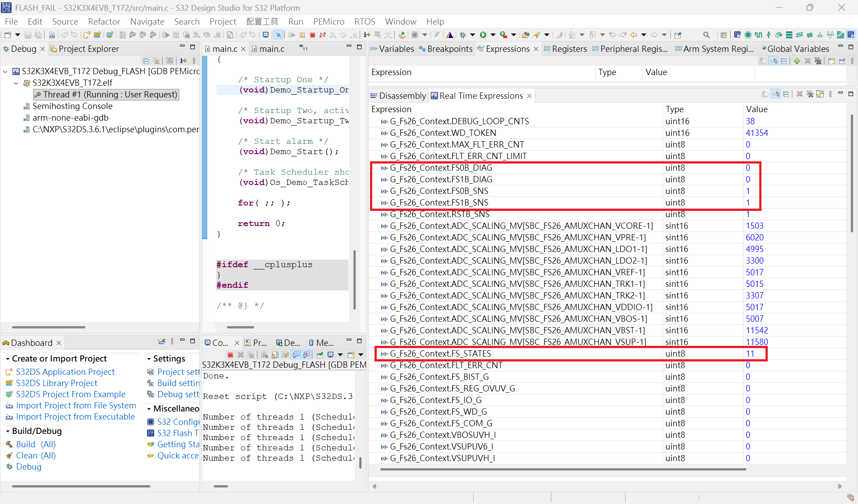
Task: Open the Display Selected Console dropdown
Action: [340, 355]
